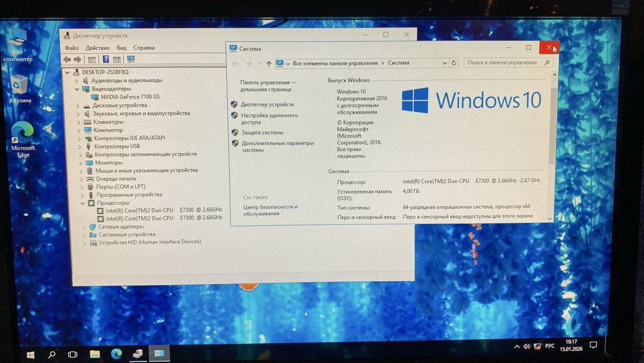Viewport: 644px width, 363px height.
Task: Click Все элементы панели управления breadcrumb
Action: pos(335,63)
